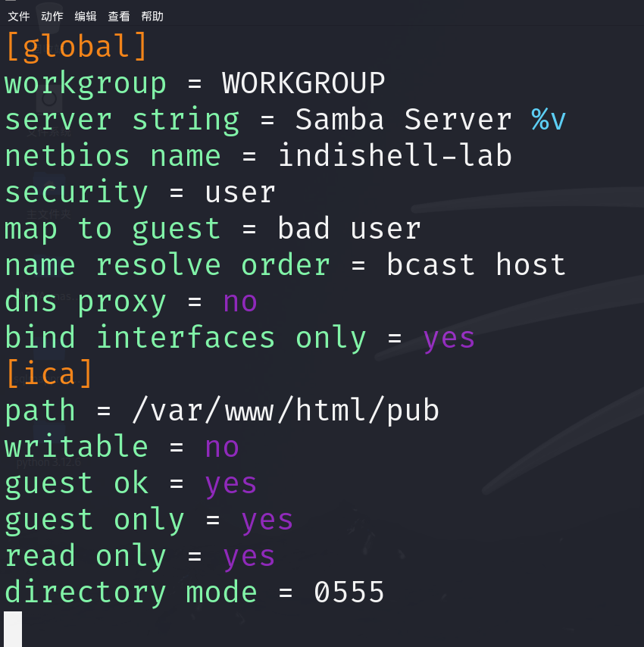This screenshot has height=647, width=644.
Task: Click the 'Samba Server' value text
Action: click(404, 119)
